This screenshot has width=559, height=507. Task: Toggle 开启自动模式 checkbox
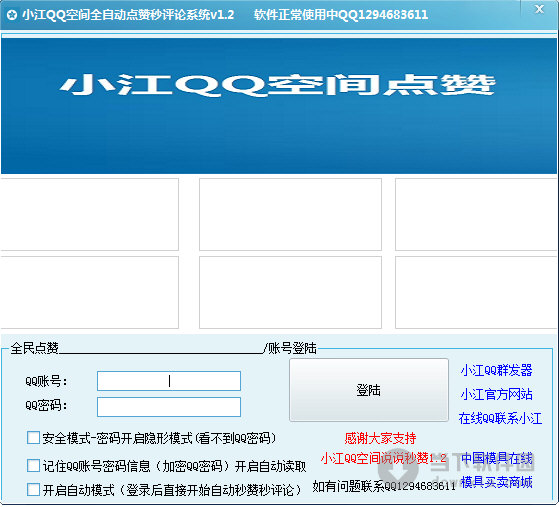point(33,490)
